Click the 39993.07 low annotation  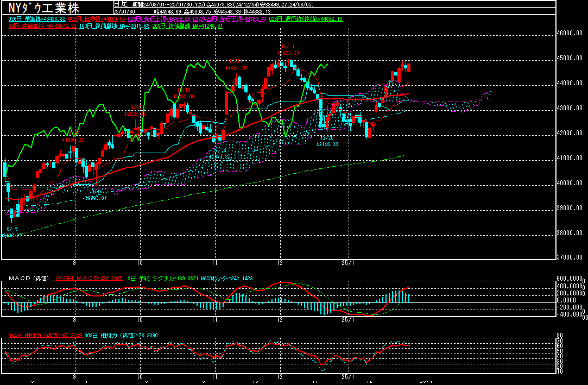(96, 198)
